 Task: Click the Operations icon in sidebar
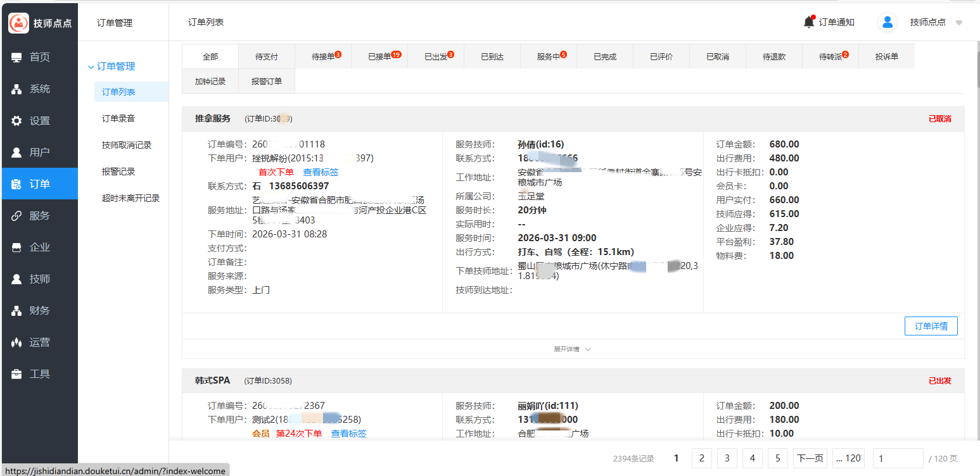16,342
